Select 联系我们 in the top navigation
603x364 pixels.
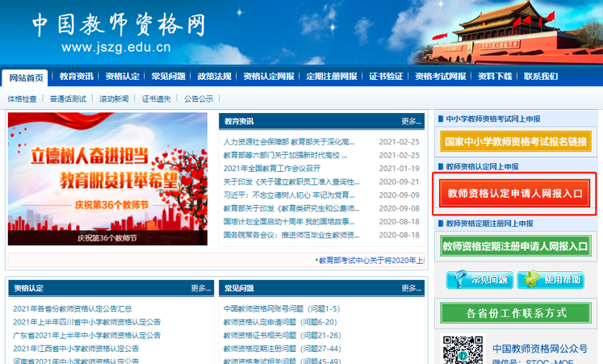tap(541, 77)
